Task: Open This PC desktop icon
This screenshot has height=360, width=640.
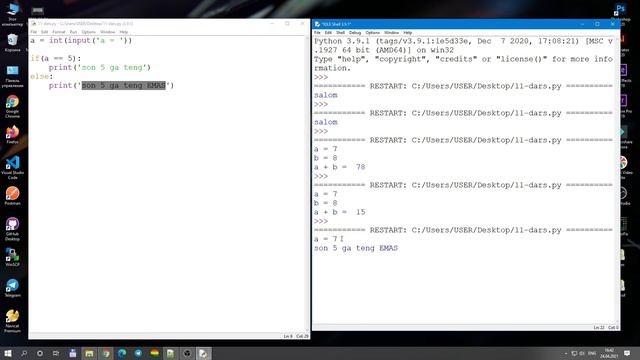Action: [x=12, y=13]
